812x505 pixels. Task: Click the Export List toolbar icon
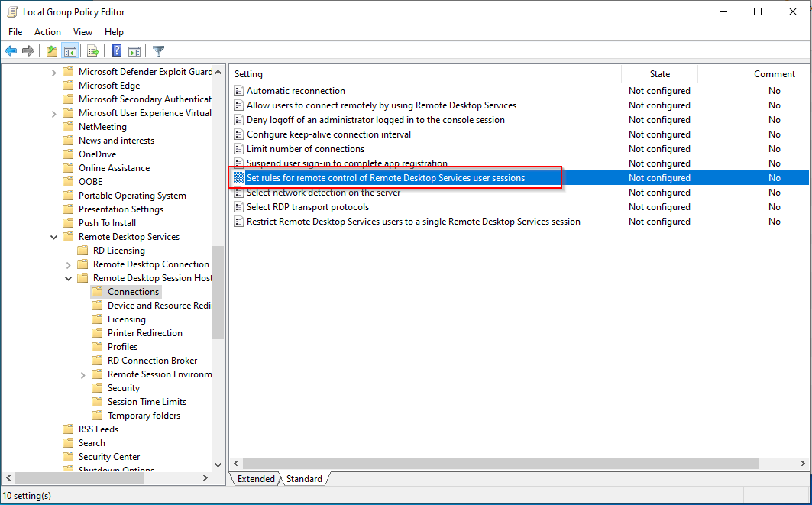tap(93, 51)
